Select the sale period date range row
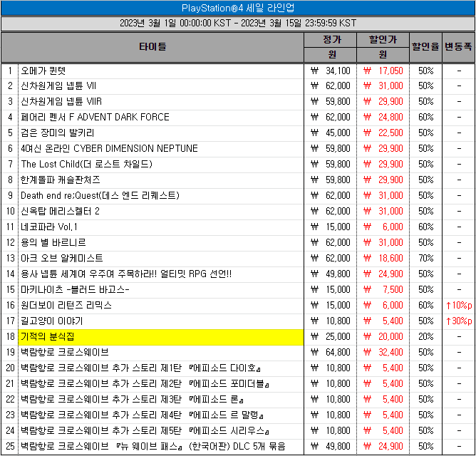 click(x=238, y=24)
